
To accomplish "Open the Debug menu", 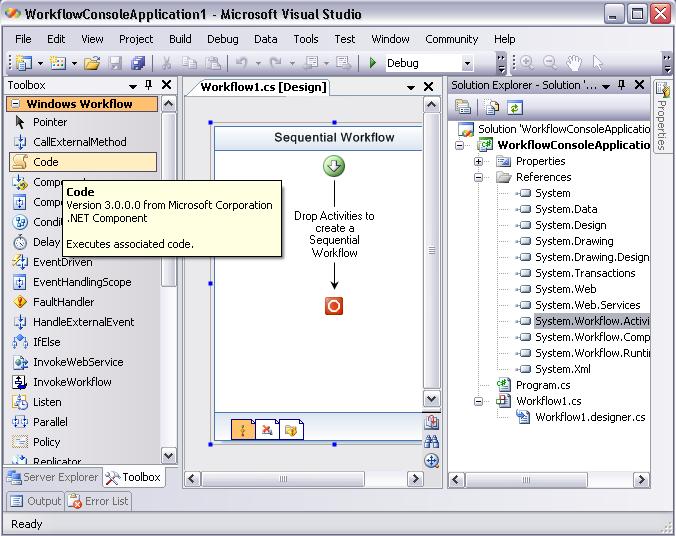I will (x=222, y=39).
